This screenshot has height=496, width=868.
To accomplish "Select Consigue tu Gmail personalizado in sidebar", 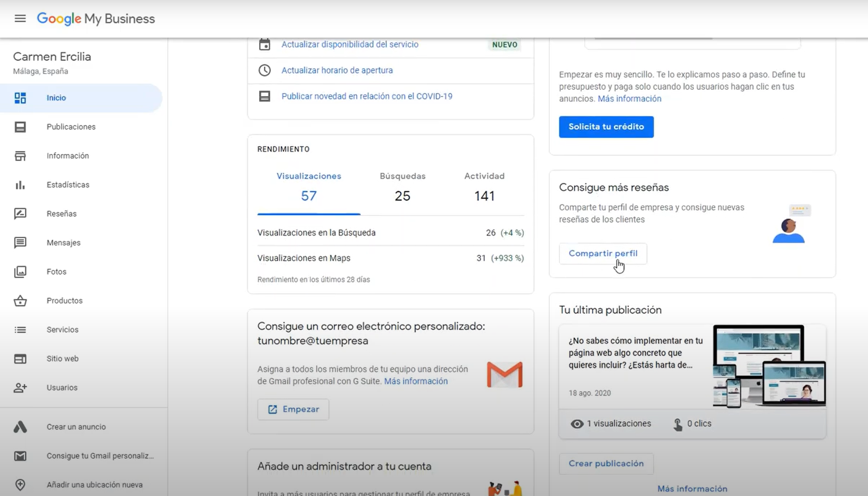I will pyautogui.click(x=100, y=456).
